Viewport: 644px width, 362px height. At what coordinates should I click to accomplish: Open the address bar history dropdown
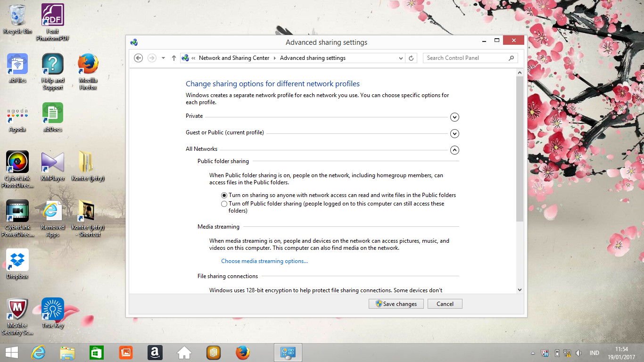coord(401,58)
